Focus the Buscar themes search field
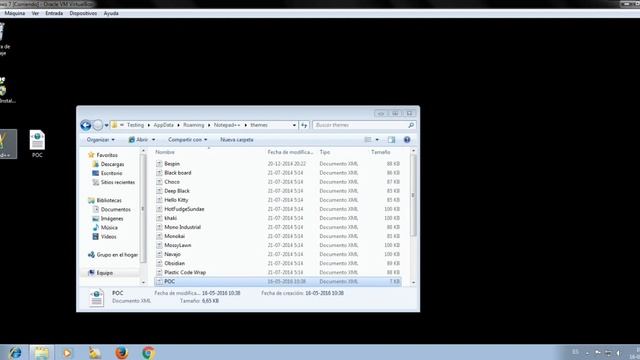Screen dimensions: 640x360 360,125
